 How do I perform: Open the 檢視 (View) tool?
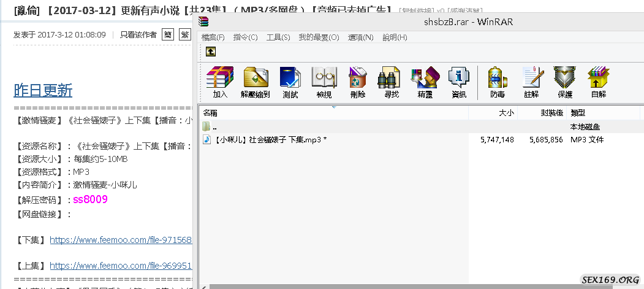[324, 82]
